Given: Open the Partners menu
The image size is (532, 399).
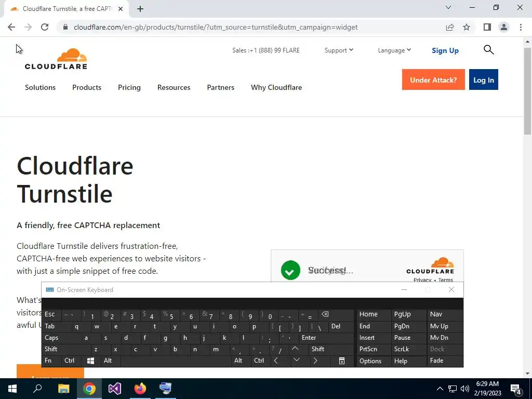Looking at the screenshot, I should (220, 87).
